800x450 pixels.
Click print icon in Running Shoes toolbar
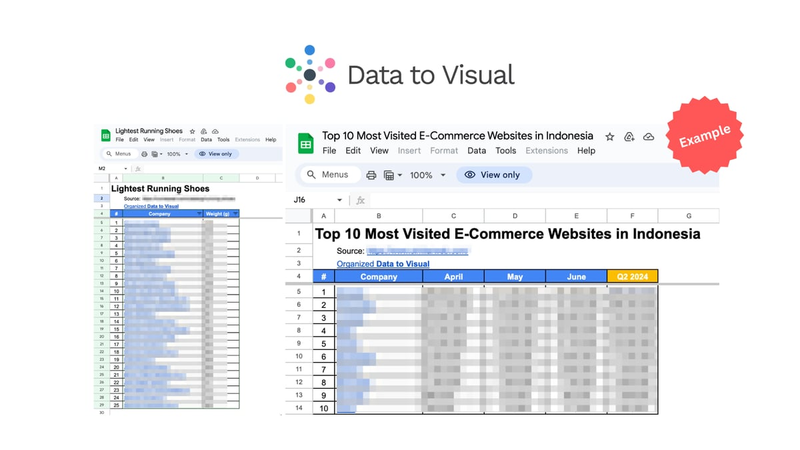(x=144, y=154)
